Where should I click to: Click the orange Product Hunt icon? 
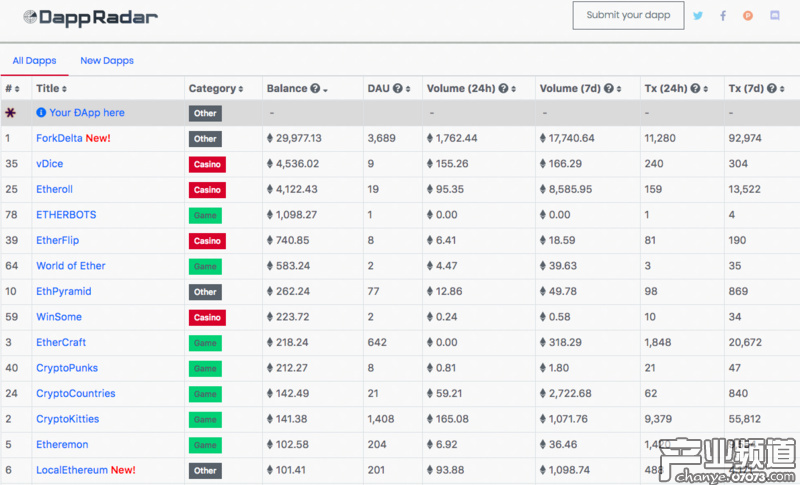coord(748,16)
